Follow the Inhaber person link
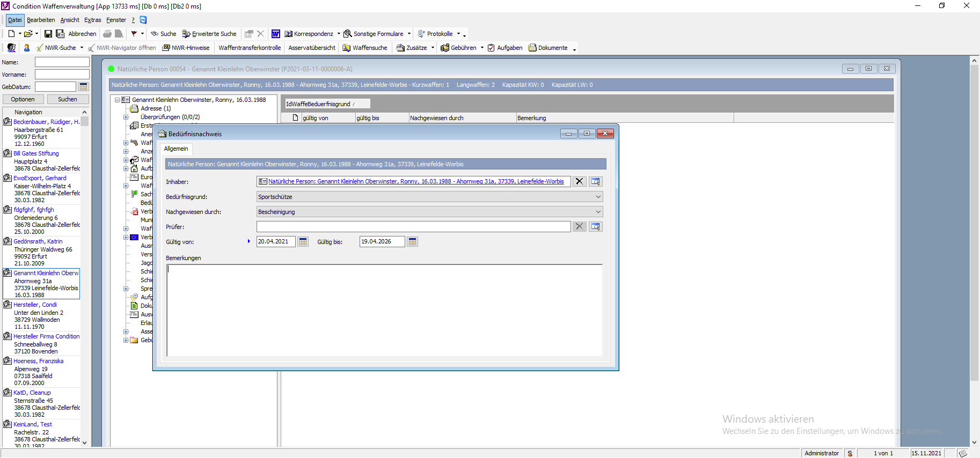The width and height of the screenshot is (980, 458). [x=415, y=181]
